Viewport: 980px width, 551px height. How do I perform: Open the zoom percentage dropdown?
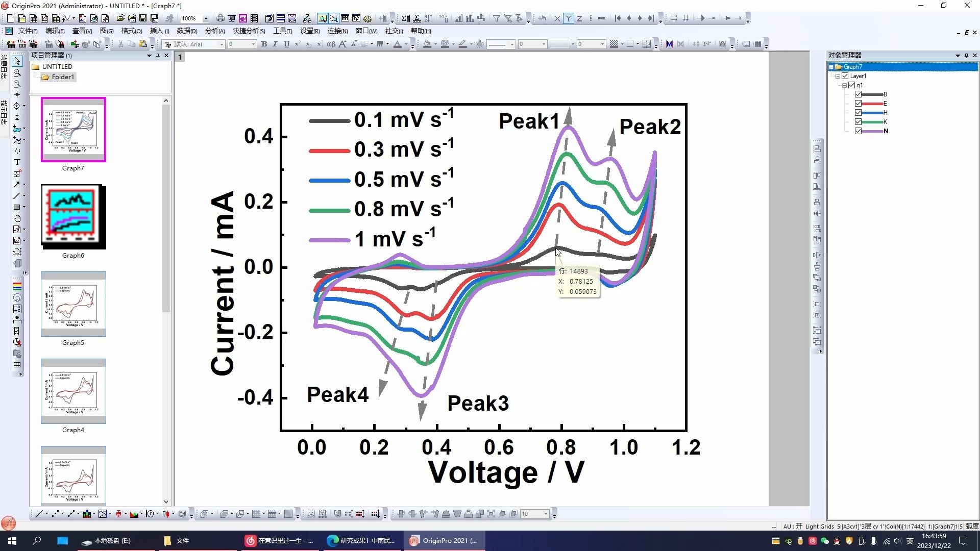206,18
